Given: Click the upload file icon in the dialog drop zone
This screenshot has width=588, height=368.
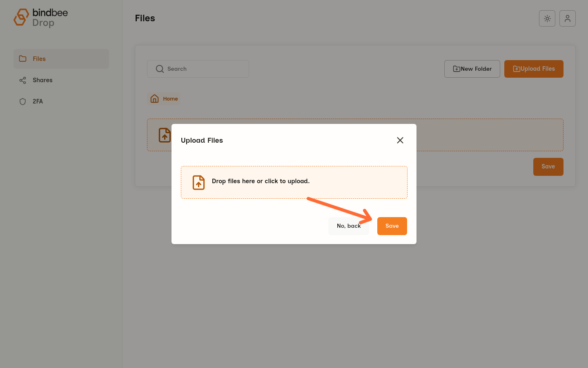Looking at the screenshot, I should [198, 182].
